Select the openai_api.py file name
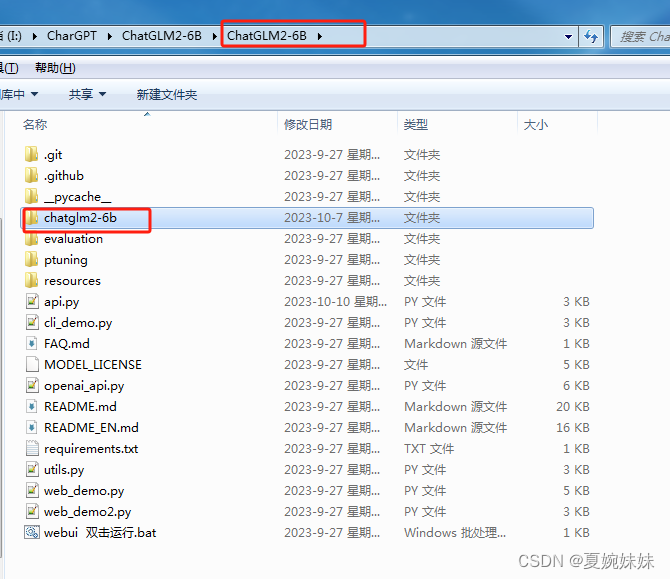The width and height of the screenshot is (670, 579). coord(84,386)
